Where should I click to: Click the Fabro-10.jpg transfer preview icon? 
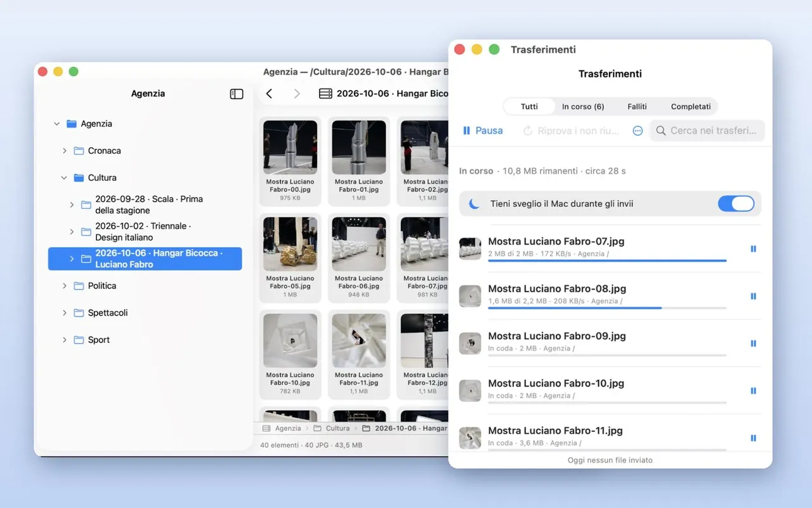point(470,391)
